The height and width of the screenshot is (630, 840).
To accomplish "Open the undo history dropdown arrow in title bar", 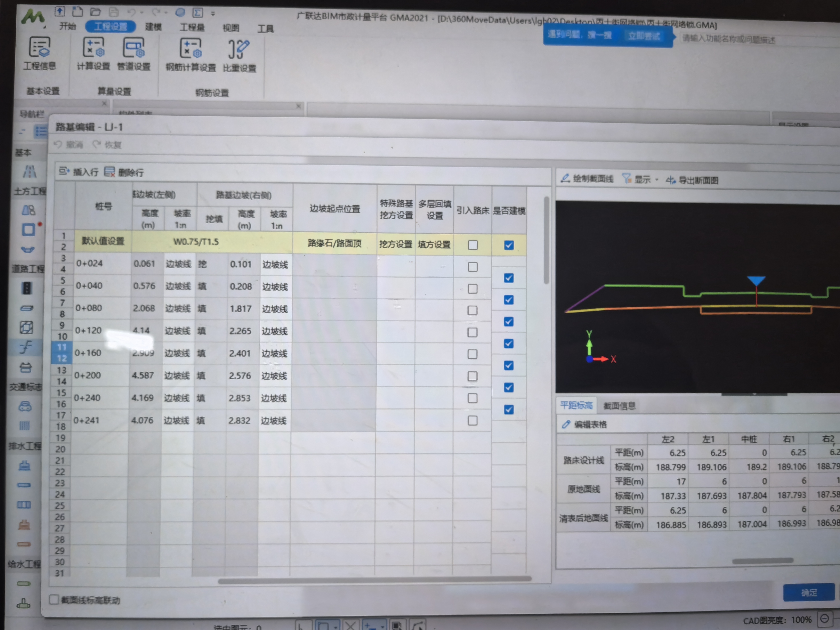I will click(142, 13).
